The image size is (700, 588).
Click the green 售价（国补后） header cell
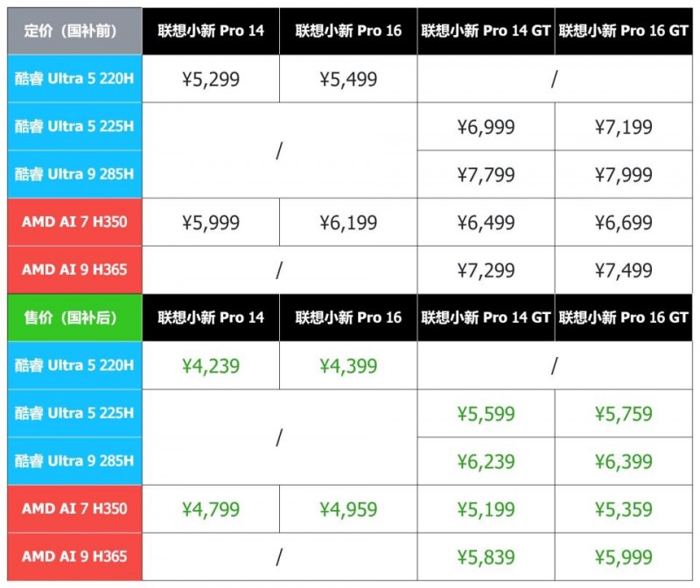[x=74, y=318]
